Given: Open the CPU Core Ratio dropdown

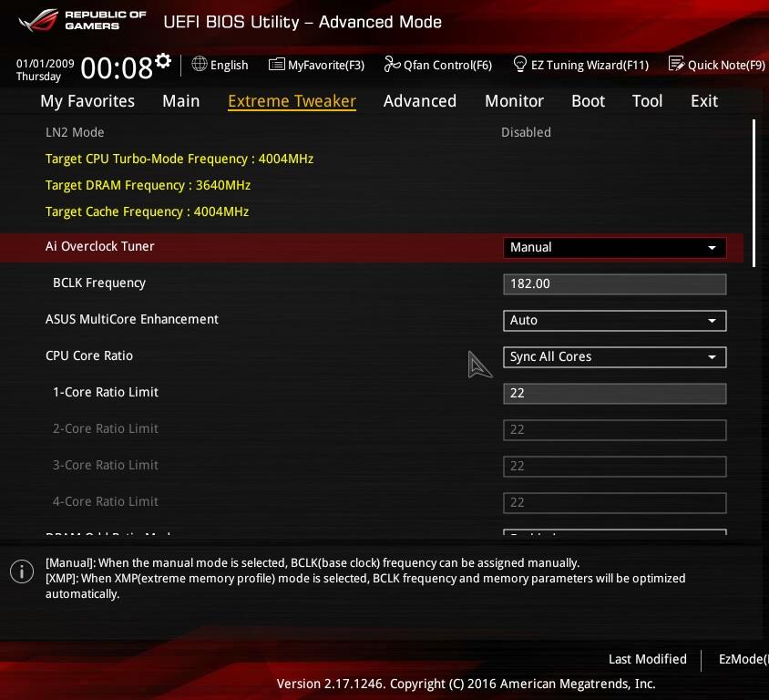Looking at the screenshot, I should pos(614,357).
